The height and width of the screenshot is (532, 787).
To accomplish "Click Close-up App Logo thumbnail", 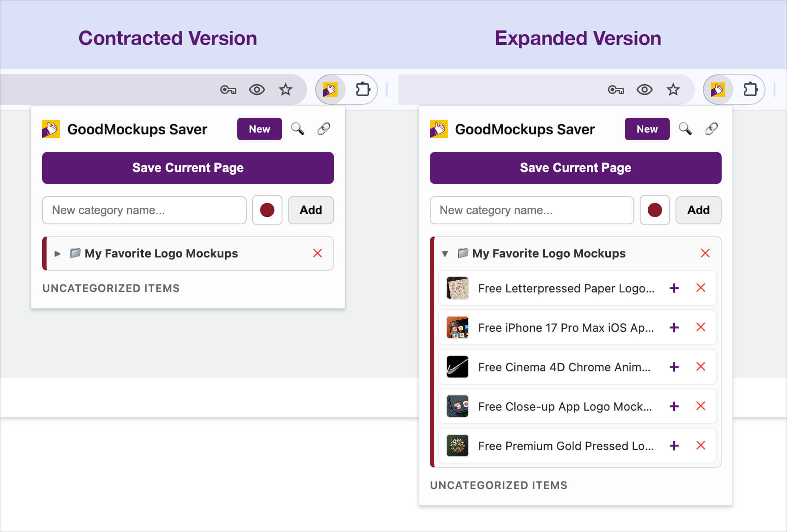I will [x=458, y=406].
